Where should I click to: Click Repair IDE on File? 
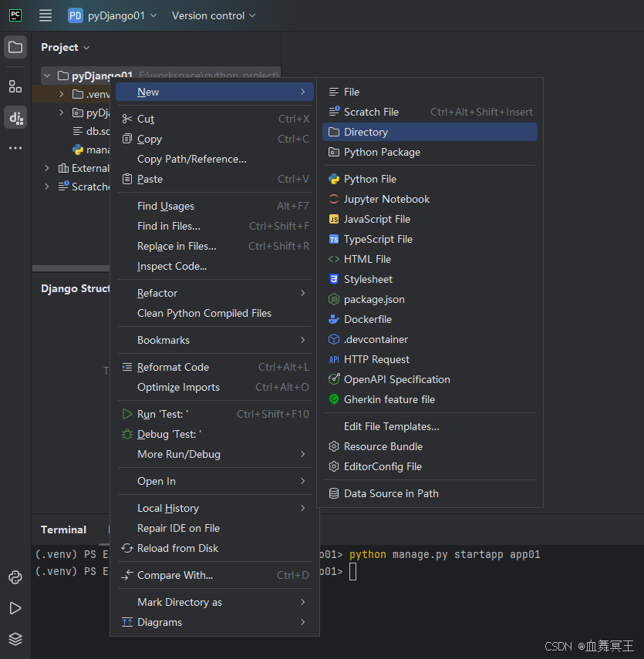tap(215, 528)
